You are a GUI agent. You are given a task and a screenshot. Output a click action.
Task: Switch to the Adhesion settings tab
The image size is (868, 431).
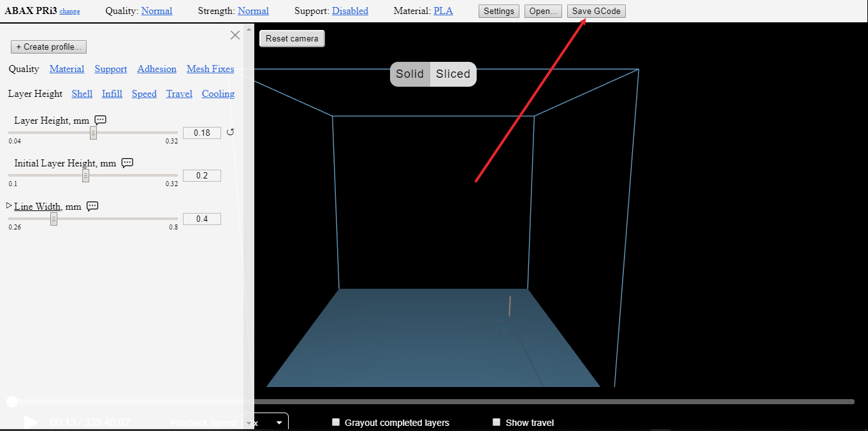tap(157, 69)
